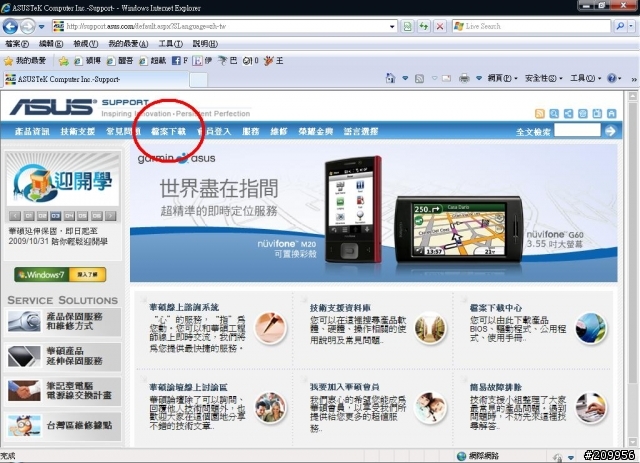
Task: Open 維修 in the navigation bar
Action: (x=279, y=131)
